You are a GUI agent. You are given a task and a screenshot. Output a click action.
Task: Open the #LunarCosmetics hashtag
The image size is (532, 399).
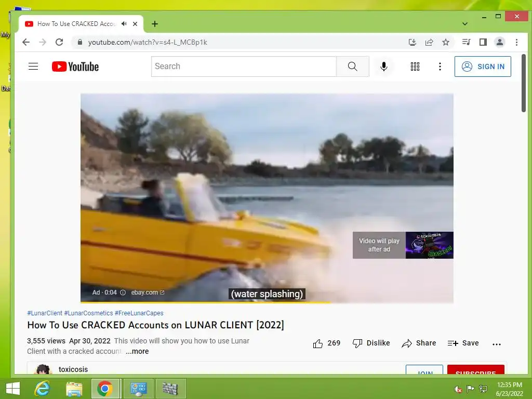[88, 313]
